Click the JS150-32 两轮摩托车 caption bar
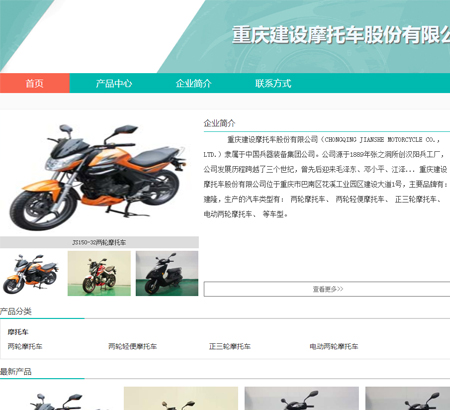Viewport: 450px width, 410px height. click(99, 242)
